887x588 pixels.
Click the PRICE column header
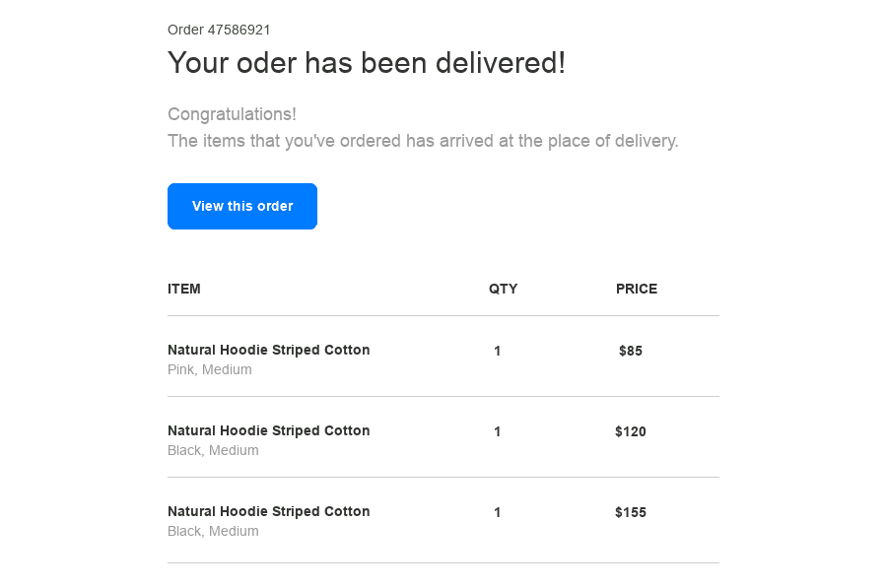[x=637, y=289]
